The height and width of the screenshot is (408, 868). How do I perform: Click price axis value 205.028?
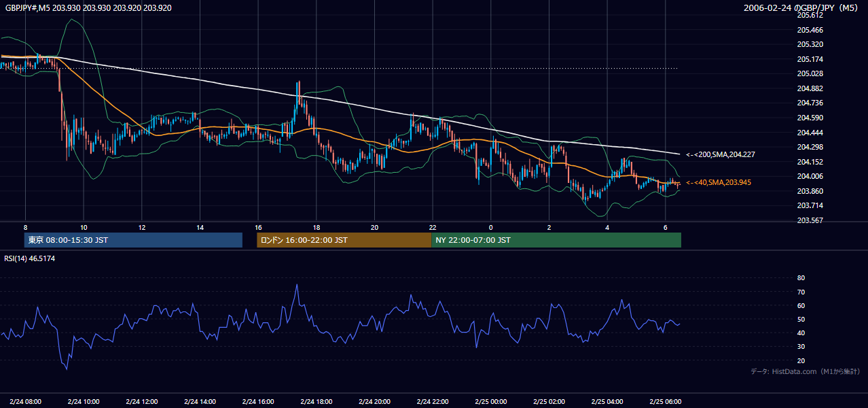click(x=810, y=73)
